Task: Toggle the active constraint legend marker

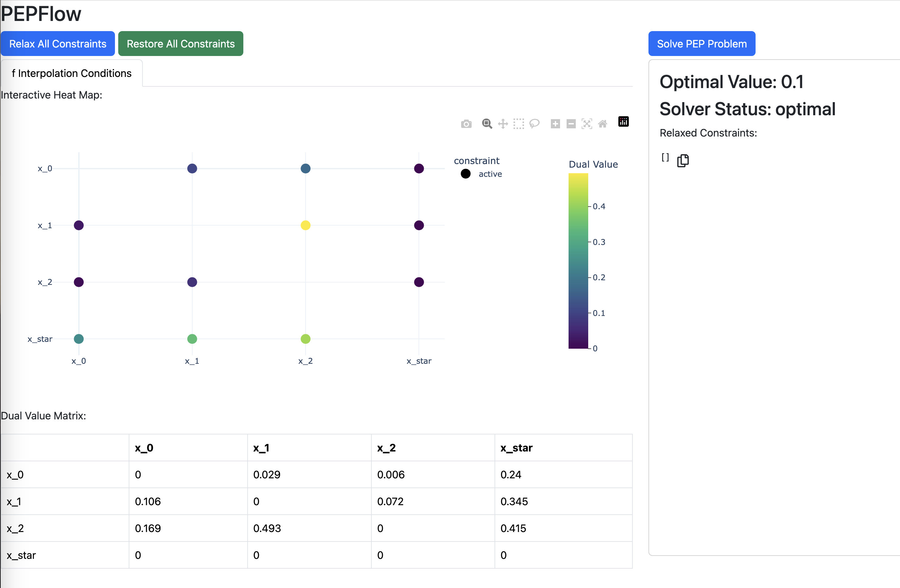Action: pos(465,174)
